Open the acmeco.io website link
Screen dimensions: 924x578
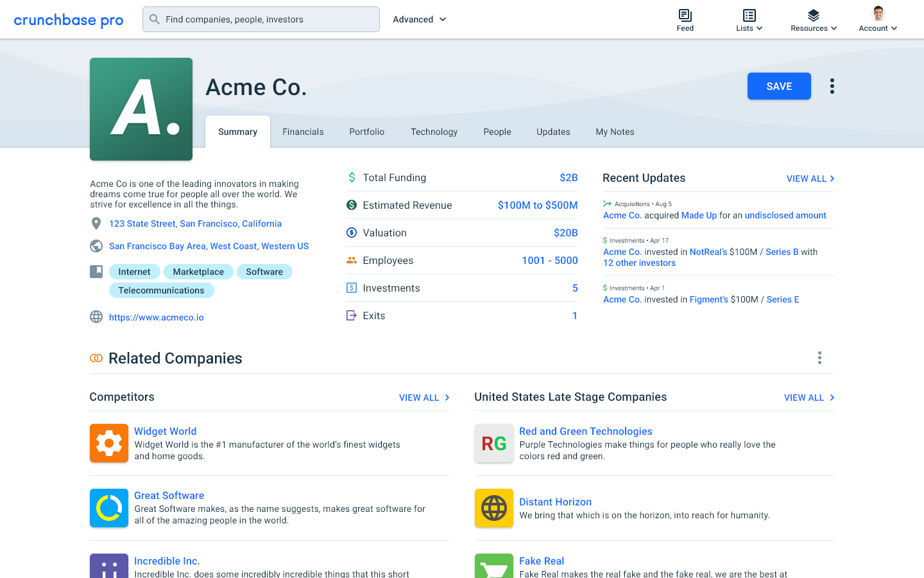click(157, 317)
